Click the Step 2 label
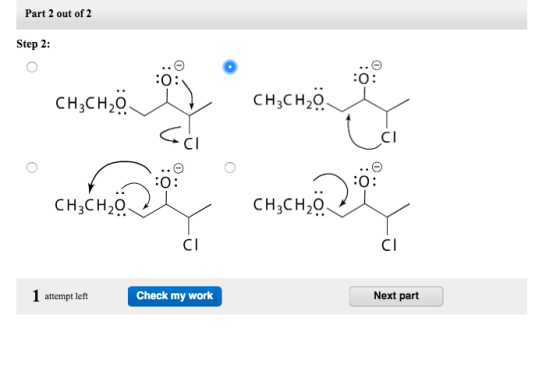Viewport: 560px width, 374px height. click(x=33, y=44)
